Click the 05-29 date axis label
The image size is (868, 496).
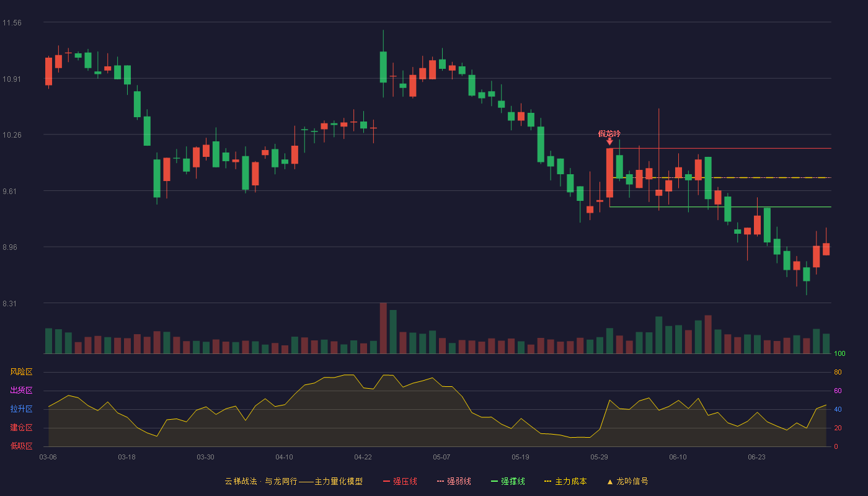click(x=599, y=457)
